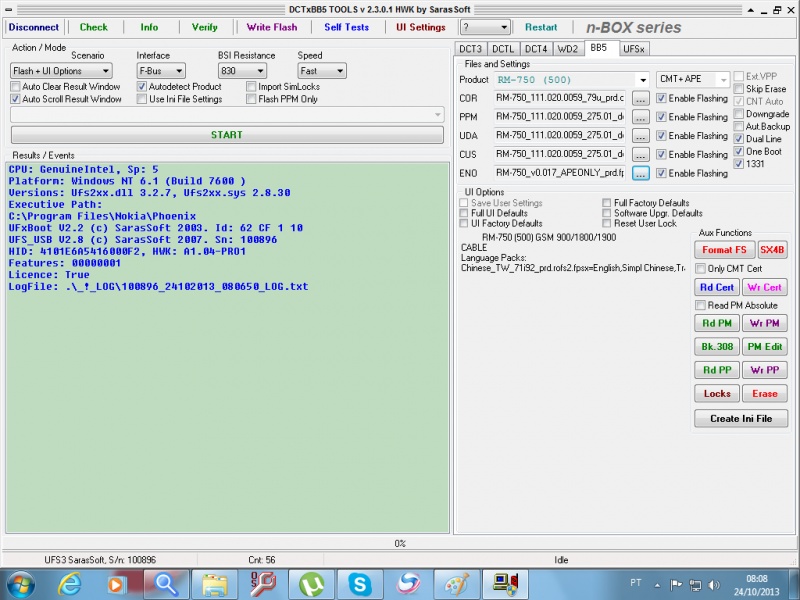Screen dimensions: 800x600
Task: Open Skype from the taskbar
Action: pos(360,584)
